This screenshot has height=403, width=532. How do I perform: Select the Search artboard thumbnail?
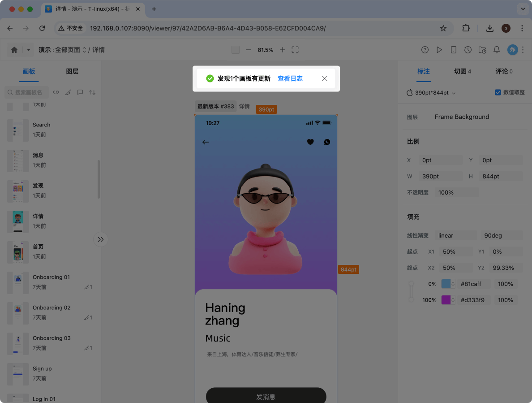click(17, 130)
